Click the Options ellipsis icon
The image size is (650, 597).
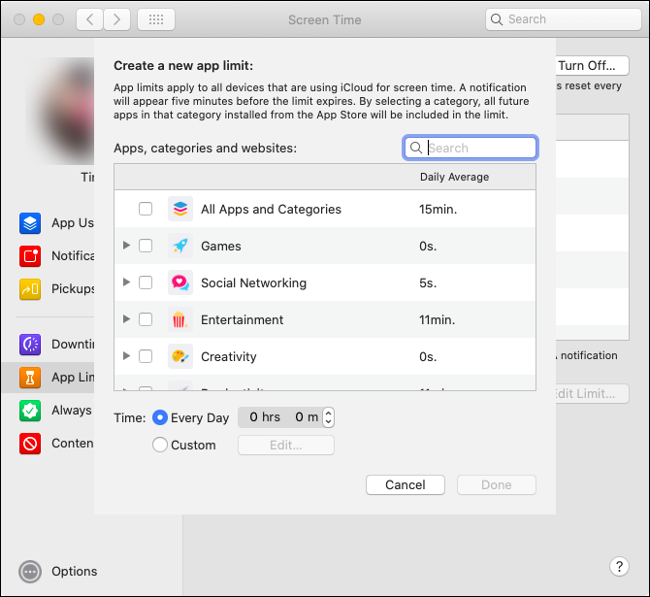(x=30, y=572)
